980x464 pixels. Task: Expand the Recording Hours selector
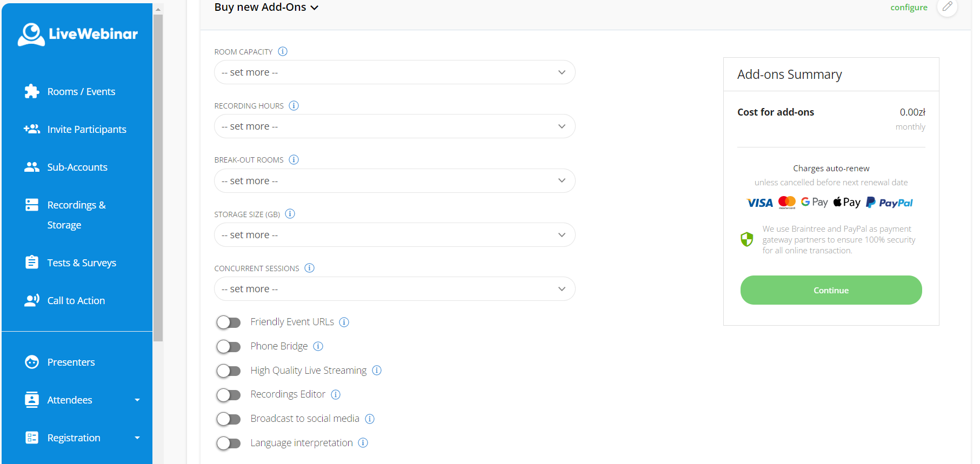395,126
